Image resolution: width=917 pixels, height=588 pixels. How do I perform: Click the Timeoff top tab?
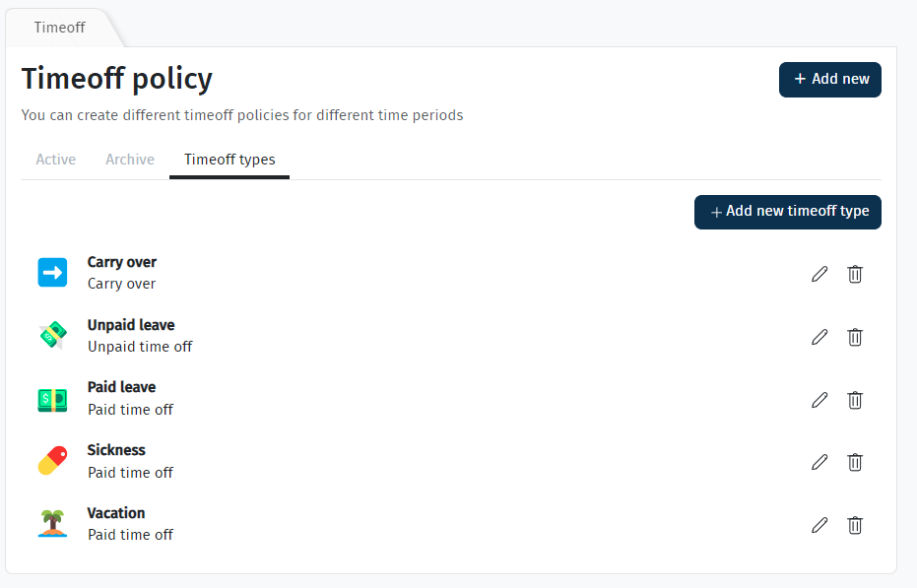[60, 28]
